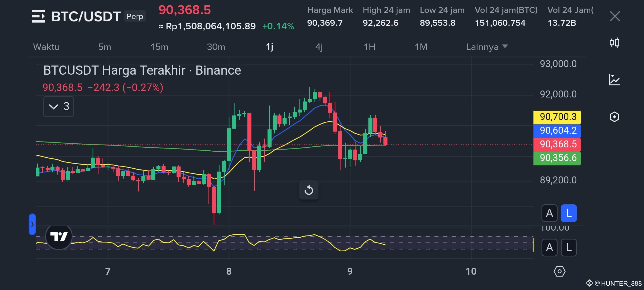Open the hexagon chart settings icon
This screenshot has width=644, height=290.
click(614, 117)
